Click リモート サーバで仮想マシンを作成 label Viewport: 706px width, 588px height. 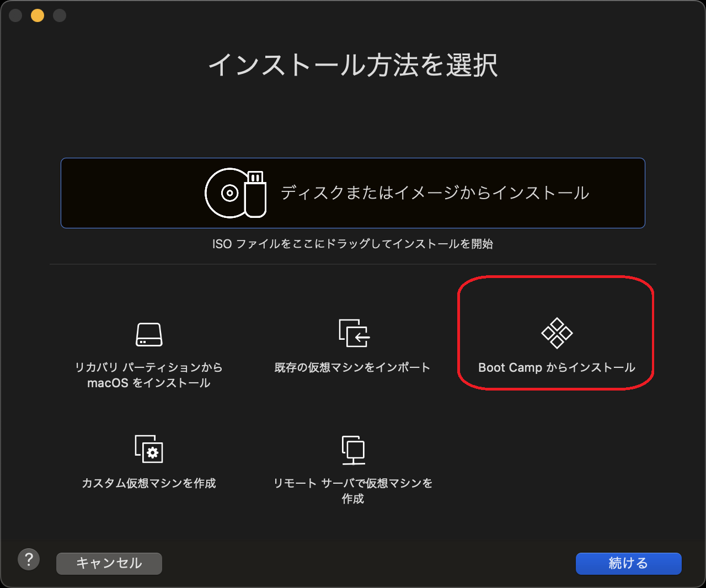(353, 491)
